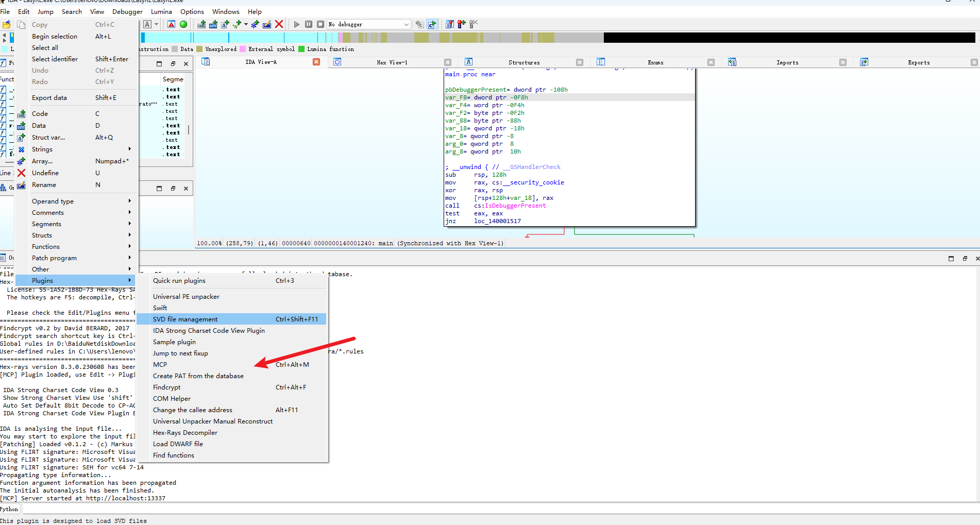This screenshot has width=980, height=525.
Task: Open the dropdown beside the 'A' icon
Action: [156, 24]
